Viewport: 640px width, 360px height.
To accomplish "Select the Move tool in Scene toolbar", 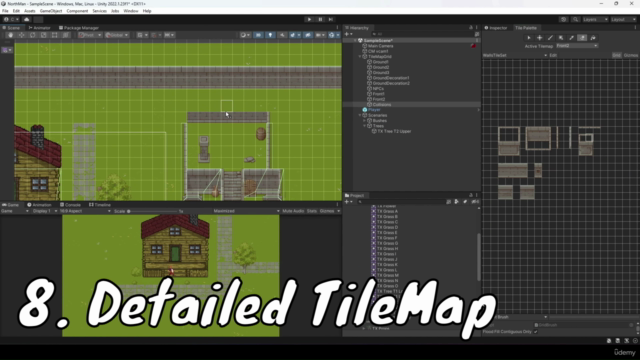I will (22, 35).
